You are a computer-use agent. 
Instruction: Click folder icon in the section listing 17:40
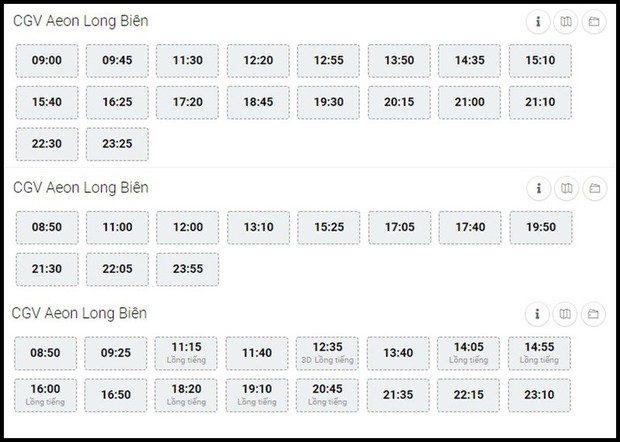tap(595, 189)
